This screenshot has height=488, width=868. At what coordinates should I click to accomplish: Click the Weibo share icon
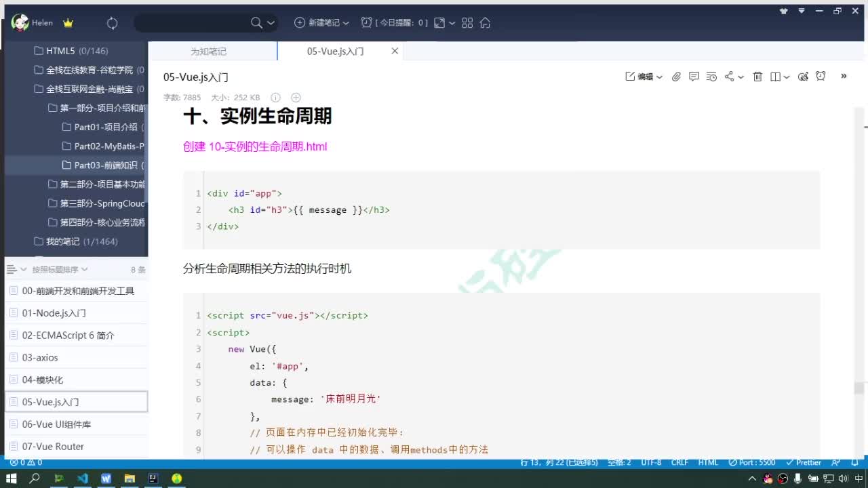[803, 77]
